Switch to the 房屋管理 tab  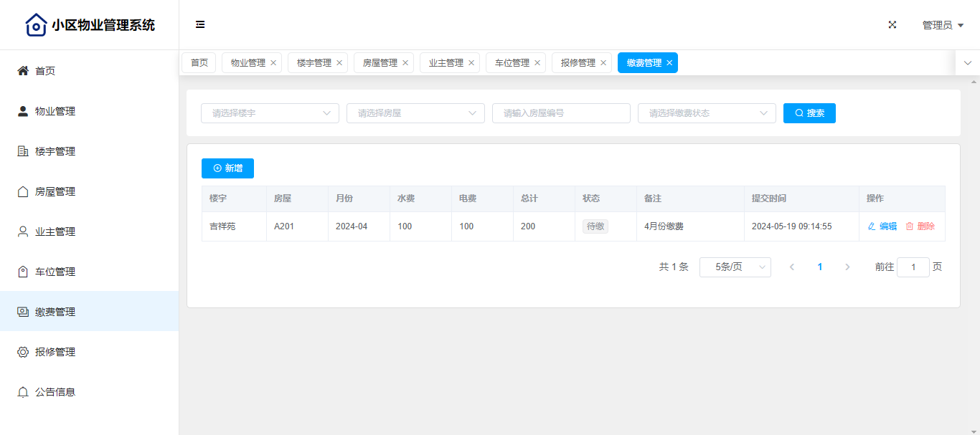[380, 63]
